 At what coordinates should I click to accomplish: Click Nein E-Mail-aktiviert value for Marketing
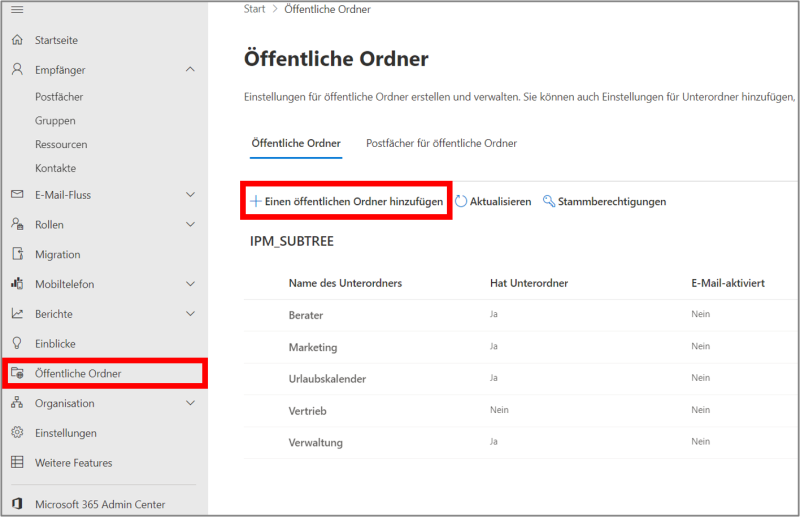[701, 346]
